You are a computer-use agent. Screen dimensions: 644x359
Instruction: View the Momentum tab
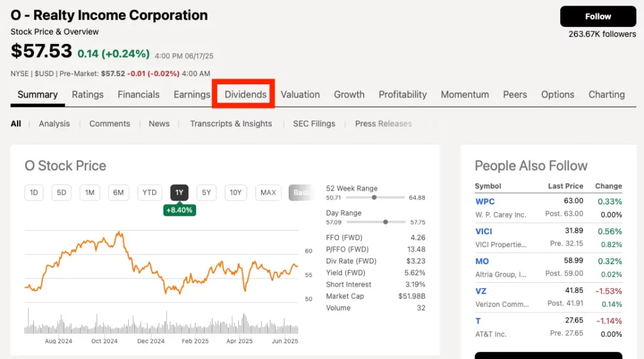[465, 94]
